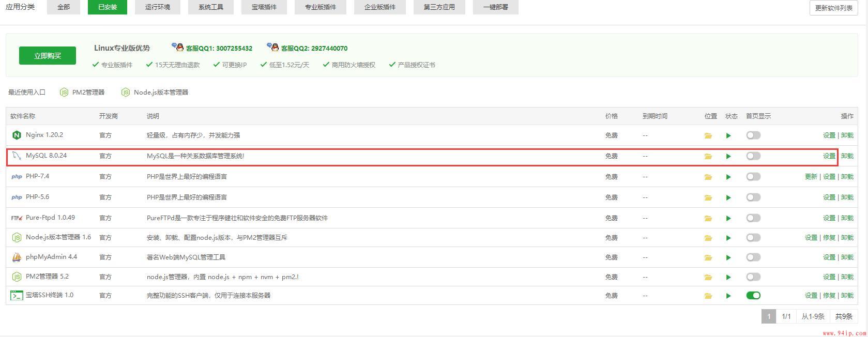Open the Node.js version manager folder icon
Screen dimensions: 868x337
(708, 238)
